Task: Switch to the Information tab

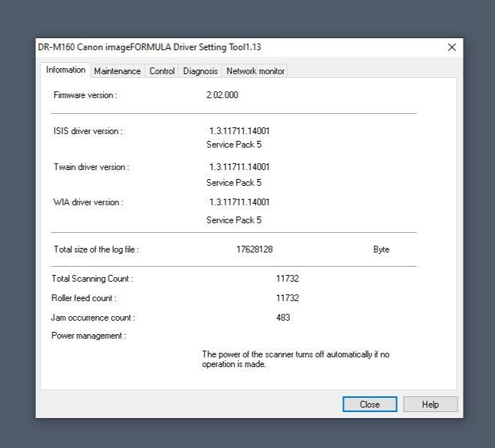Action: pos(65,70)
